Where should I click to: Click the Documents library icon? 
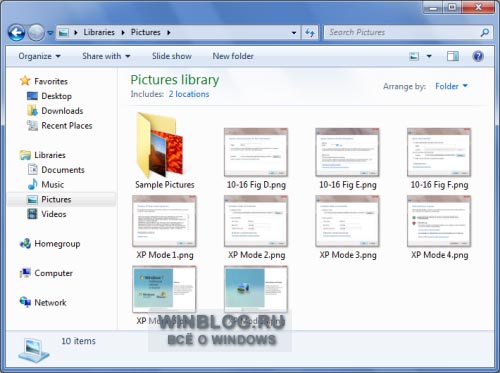pos(32,170)
